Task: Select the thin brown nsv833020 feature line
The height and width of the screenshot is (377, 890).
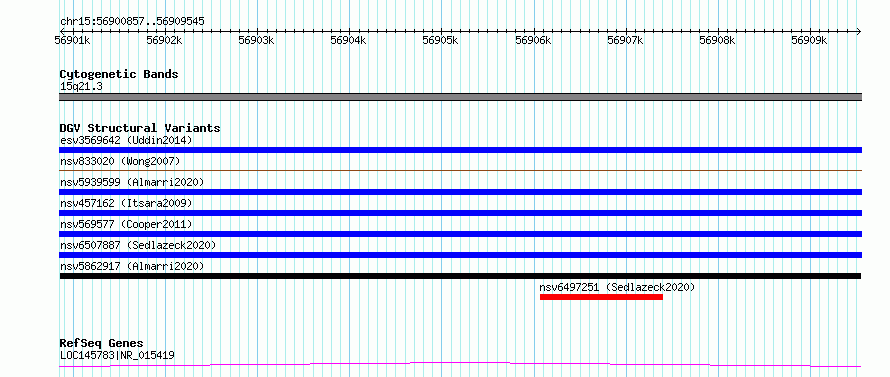Action: click(460, 170)
